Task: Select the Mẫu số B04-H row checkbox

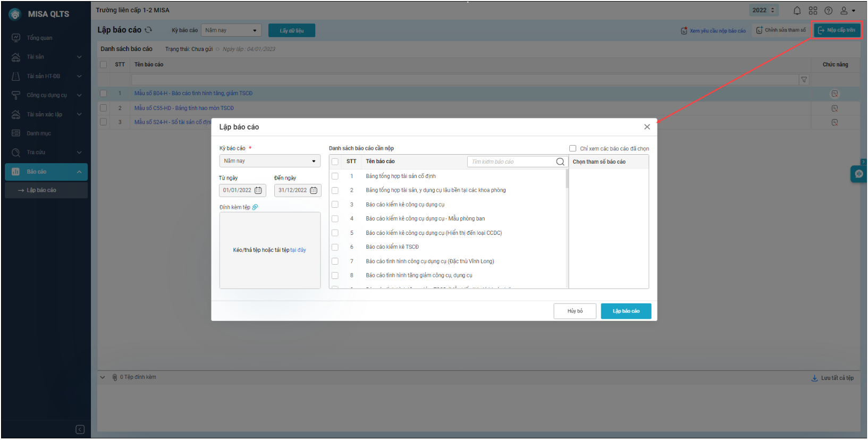Action: [103, 94]
